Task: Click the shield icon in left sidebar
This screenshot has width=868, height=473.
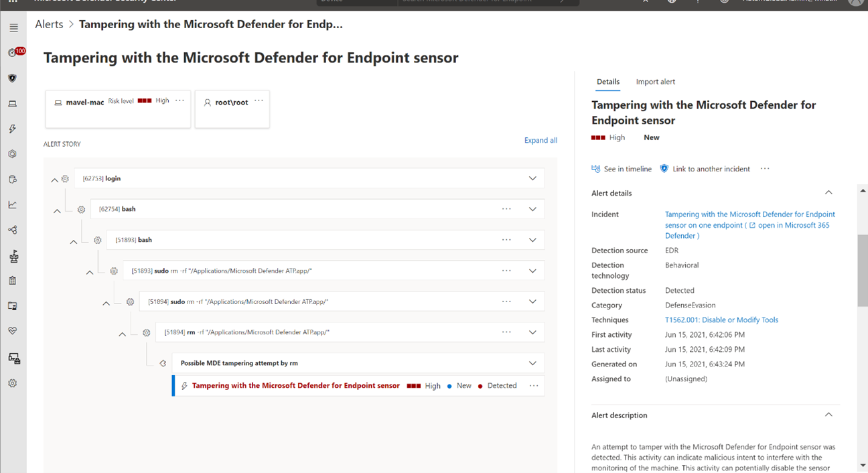Action: pos(13,78)
